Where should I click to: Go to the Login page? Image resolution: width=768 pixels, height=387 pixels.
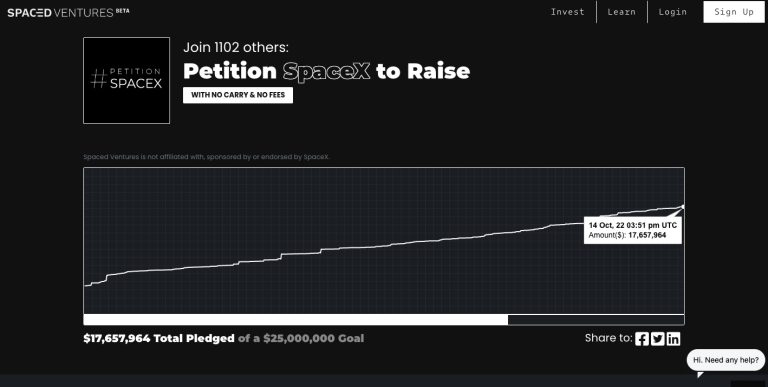pyautogui.click(x=672, y=12)
